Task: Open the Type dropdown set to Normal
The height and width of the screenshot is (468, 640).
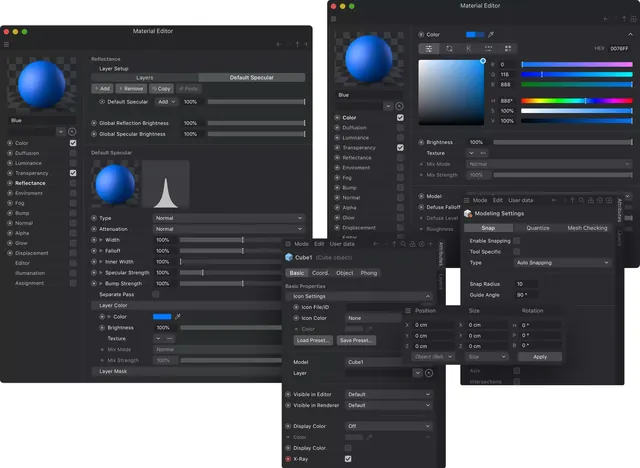Action: tap(229, 218)
